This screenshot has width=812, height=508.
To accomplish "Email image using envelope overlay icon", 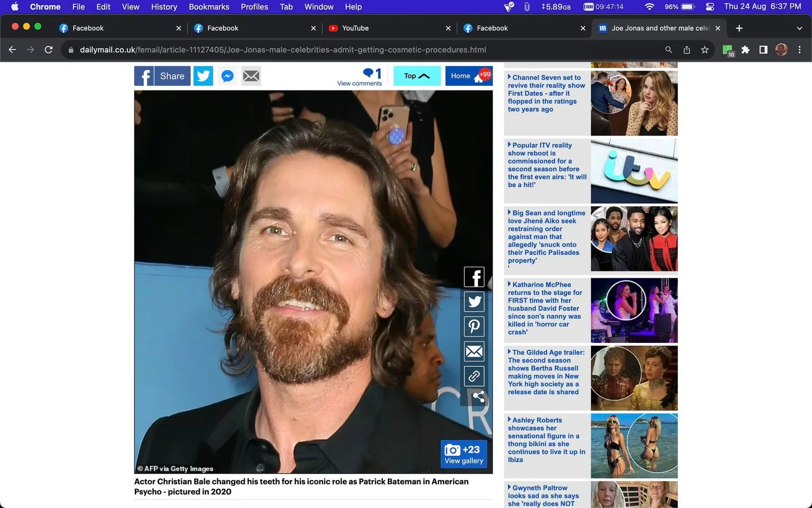I will [474, 351].
